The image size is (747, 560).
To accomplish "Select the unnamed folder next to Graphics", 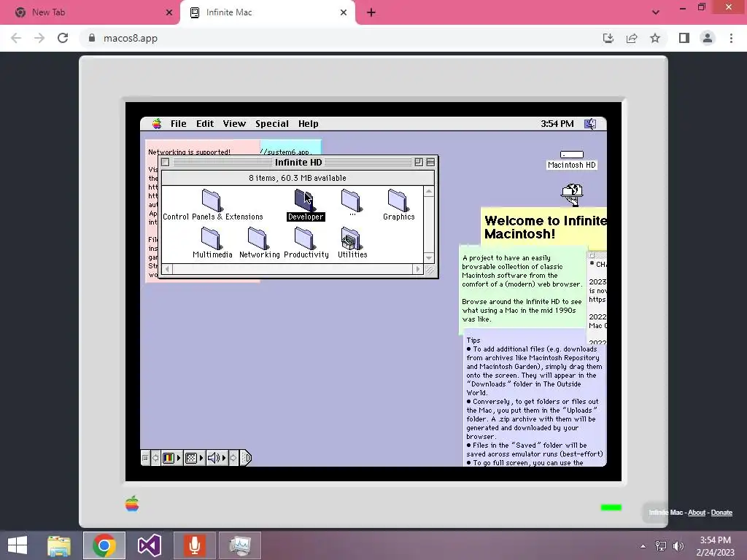I will (x=352, y=201).
